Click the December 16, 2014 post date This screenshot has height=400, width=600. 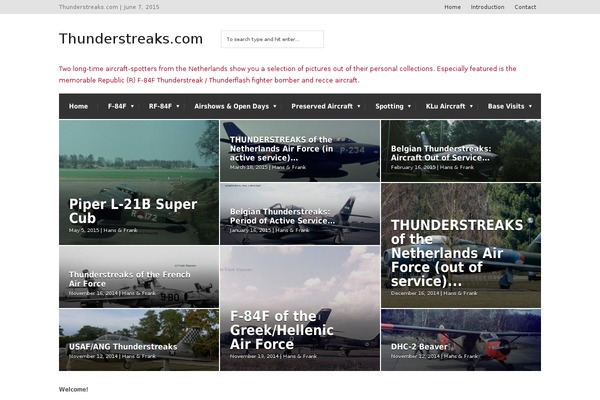coord(415,293)
